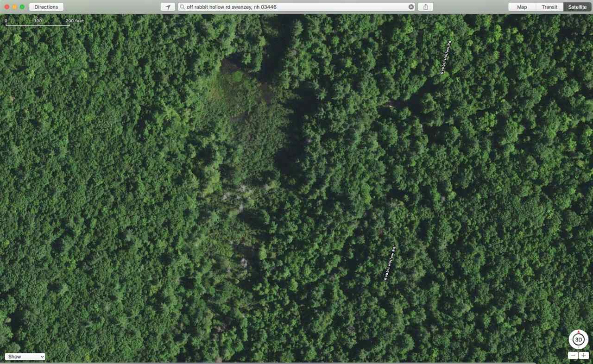Switch to the Map view tab
Screen dimensions: 593x364
[x=522, y=7]
